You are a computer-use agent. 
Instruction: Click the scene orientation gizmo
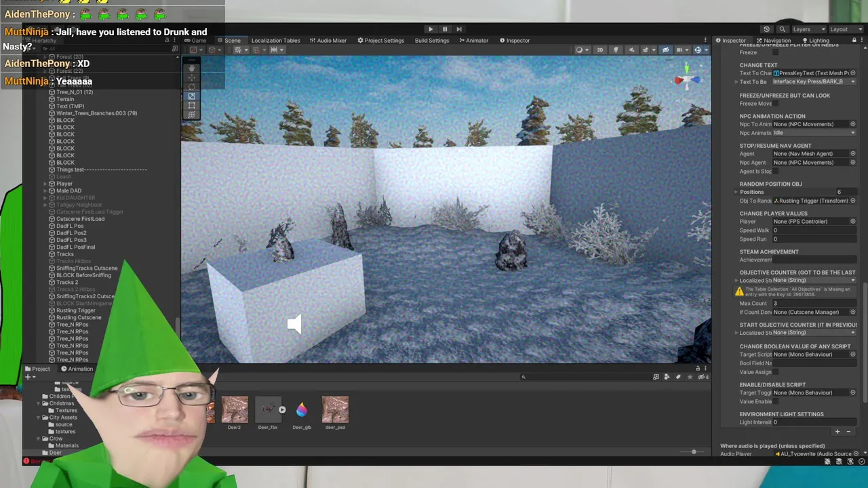[687, 79]
